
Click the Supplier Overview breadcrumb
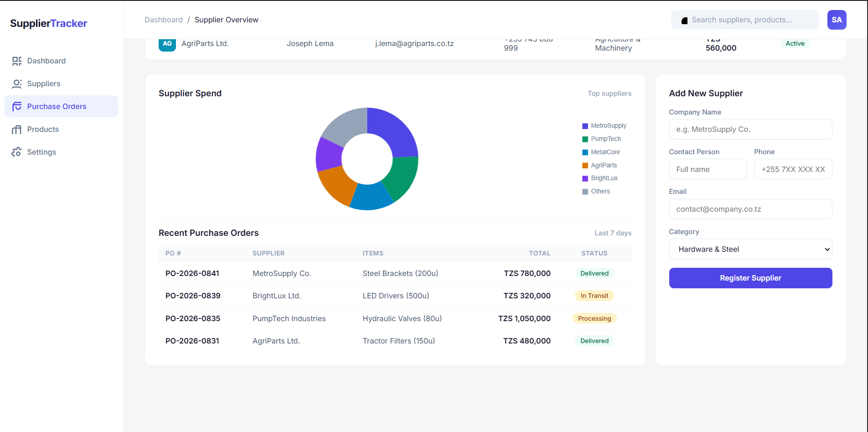[227, 20]
